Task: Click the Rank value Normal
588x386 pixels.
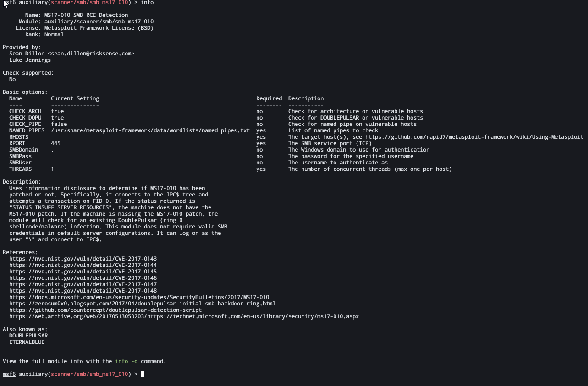Action: tap(54, 34)
